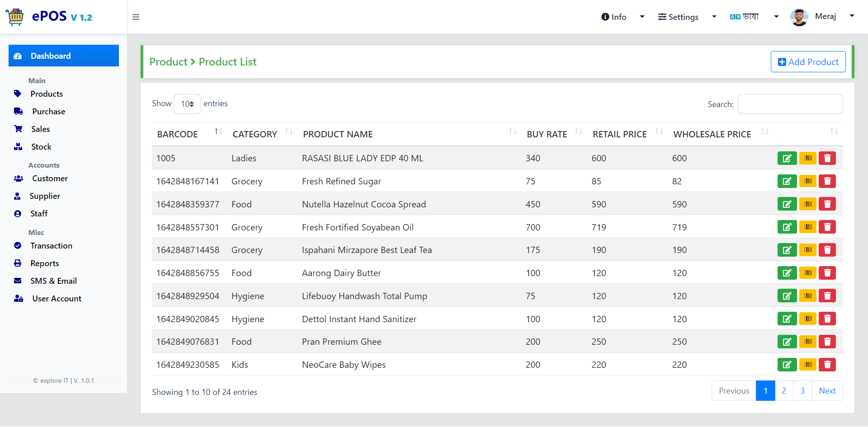Go to Reports in sidebar menu

tap(44, 263)
